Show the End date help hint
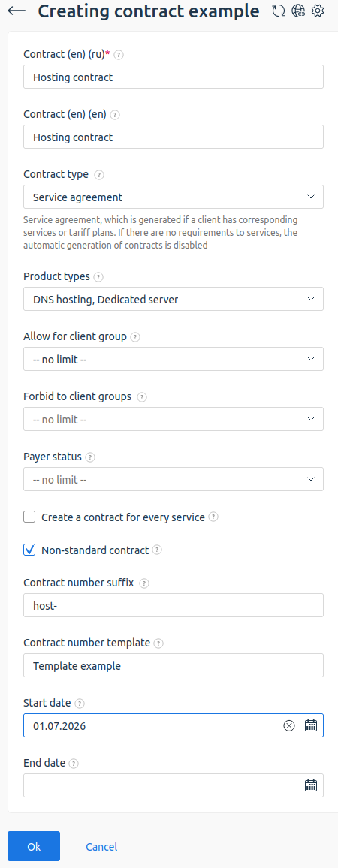Viewport: 338px width, 868px height. [74, 764]
